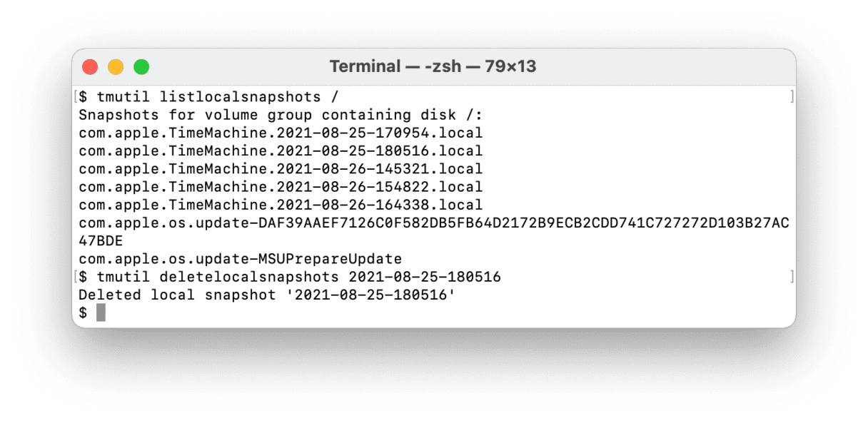Minimize the Terminal window using the yellow button

tap(116, 67)
